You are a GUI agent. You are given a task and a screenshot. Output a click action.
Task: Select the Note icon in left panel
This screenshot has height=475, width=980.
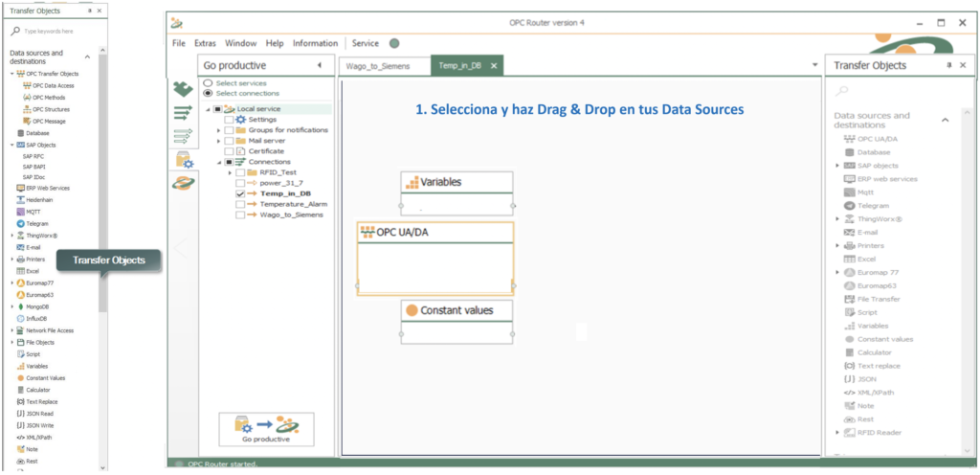[21, 449]
